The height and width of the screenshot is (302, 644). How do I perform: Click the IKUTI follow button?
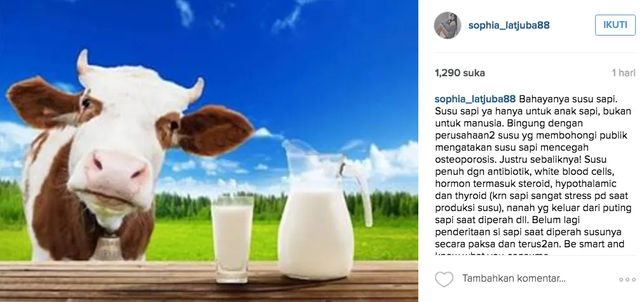(615, 25)
